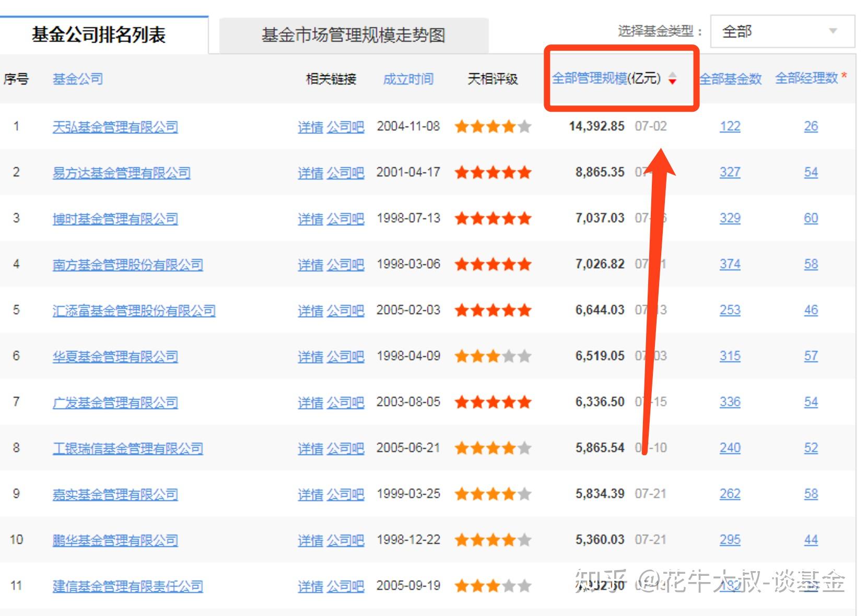Open 汇添富基金管理股份有限公司 company page

click(x=134, y=311)
